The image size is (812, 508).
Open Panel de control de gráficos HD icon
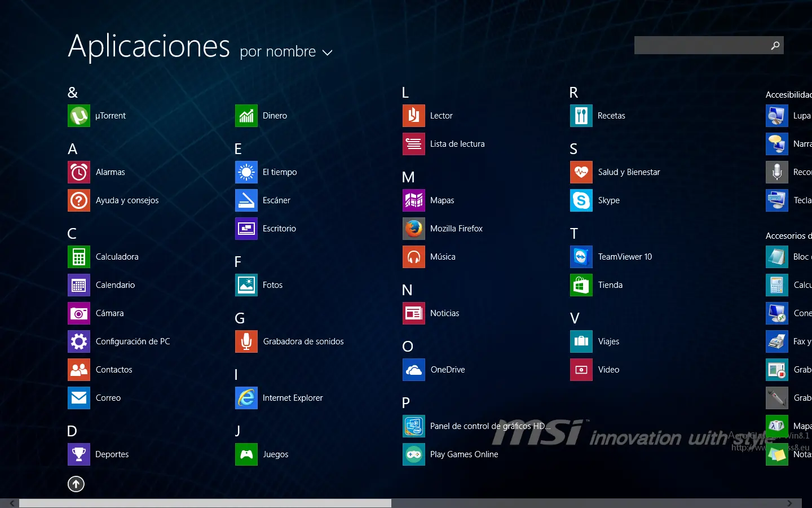414,426
